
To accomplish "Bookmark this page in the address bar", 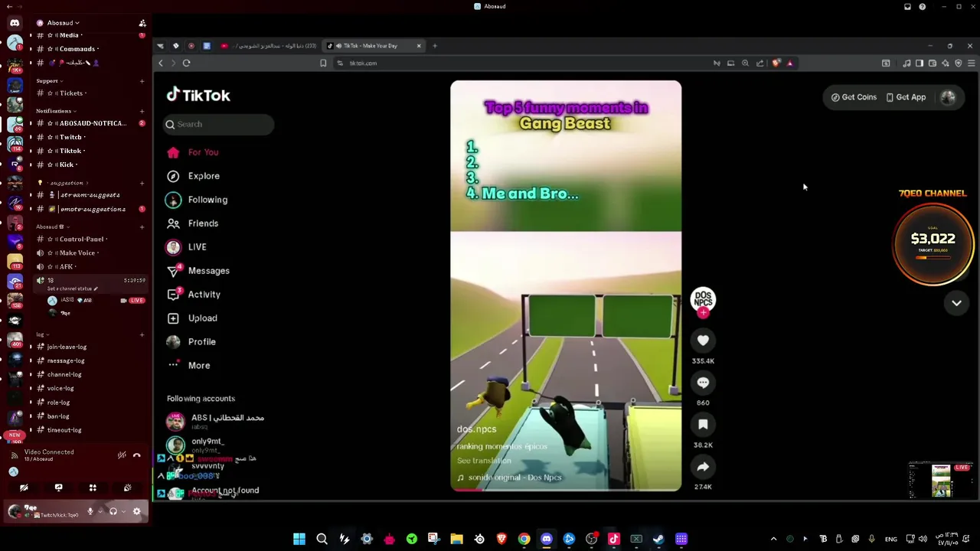I will pos(323,63).
